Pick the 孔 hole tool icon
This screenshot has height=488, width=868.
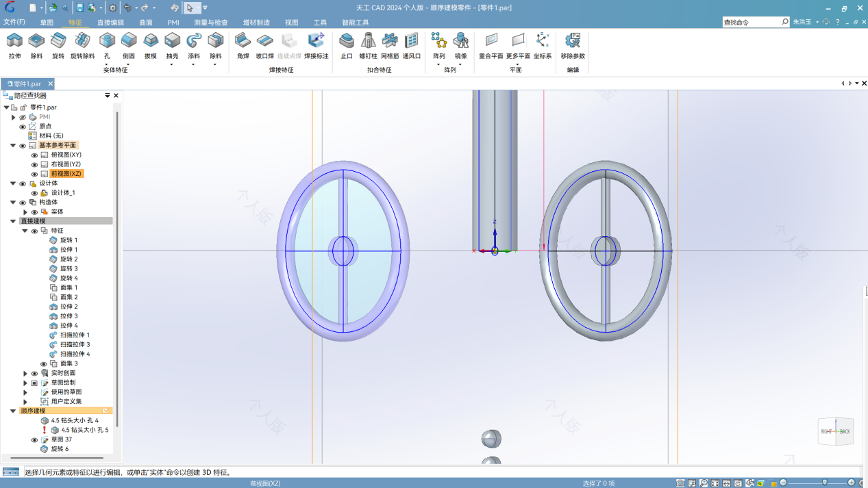pos(107,41)
